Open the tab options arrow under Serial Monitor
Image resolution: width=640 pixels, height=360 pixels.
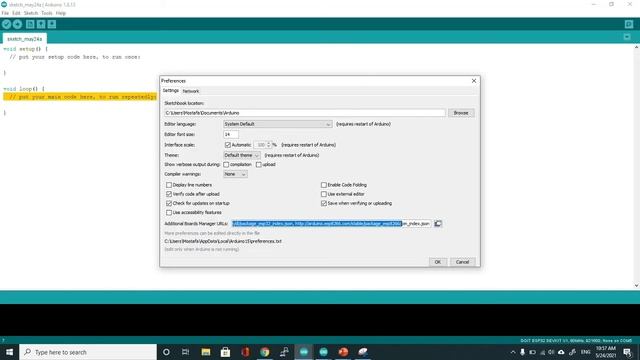(627, 37)
